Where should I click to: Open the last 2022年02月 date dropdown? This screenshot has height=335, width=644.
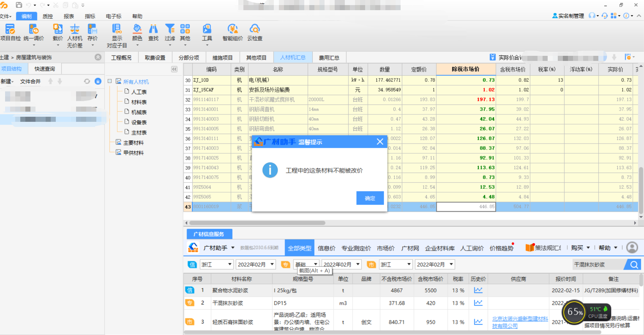tap(435, 265)
